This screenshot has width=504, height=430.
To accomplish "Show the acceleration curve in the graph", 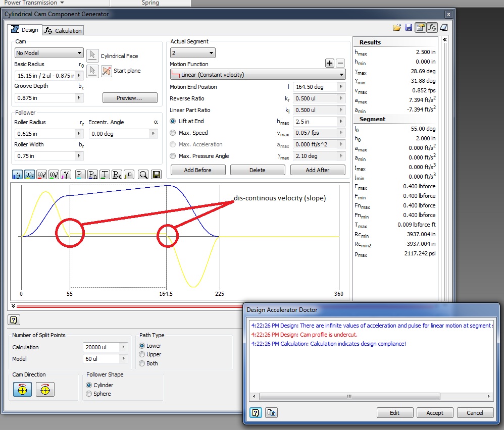I will coord(42,174).
